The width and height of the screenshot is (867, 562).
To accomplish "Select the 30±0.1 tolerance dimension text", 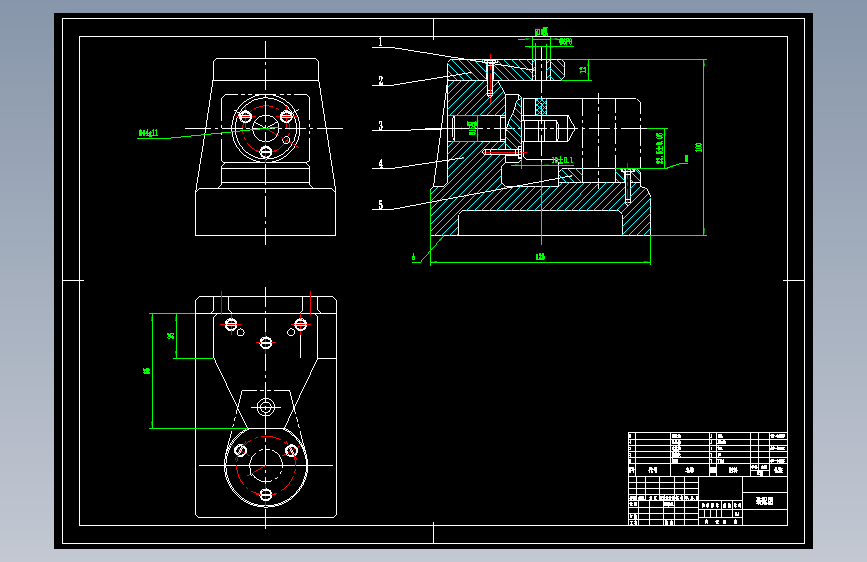I will point(562,160).
